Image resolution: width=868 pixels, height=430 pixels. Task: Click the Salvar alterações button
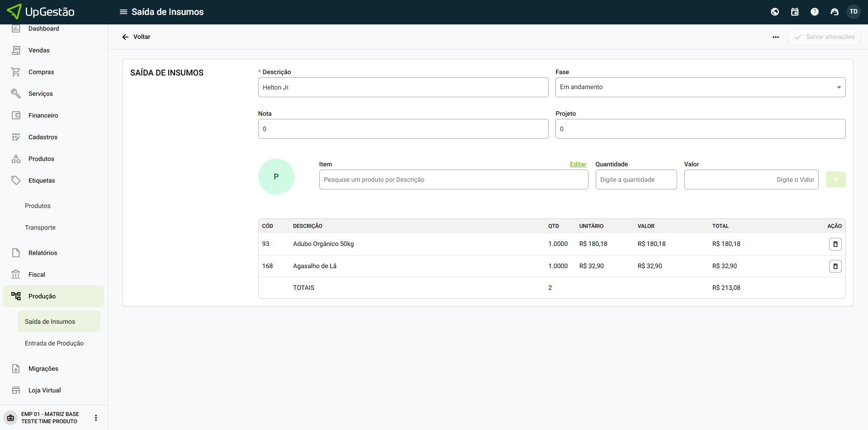[824, 37]
